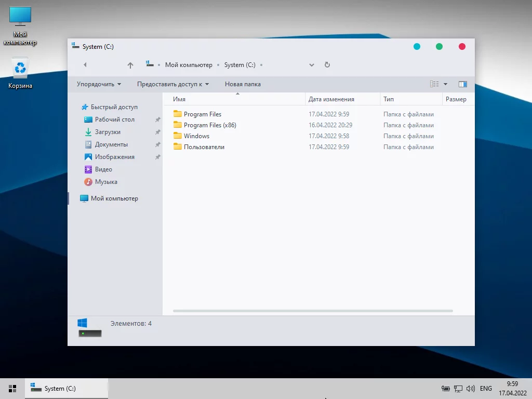The height and width of the screenshot is (399, 532).
Task: Click the volume icon in system tray
Action: coord(471,389)
